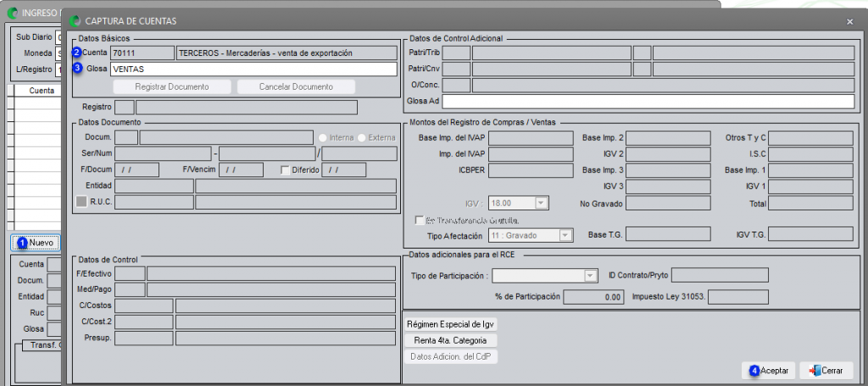The image size is (868, 386).
Task: Click the % de Participación field
Action: [x=594, y=297]
